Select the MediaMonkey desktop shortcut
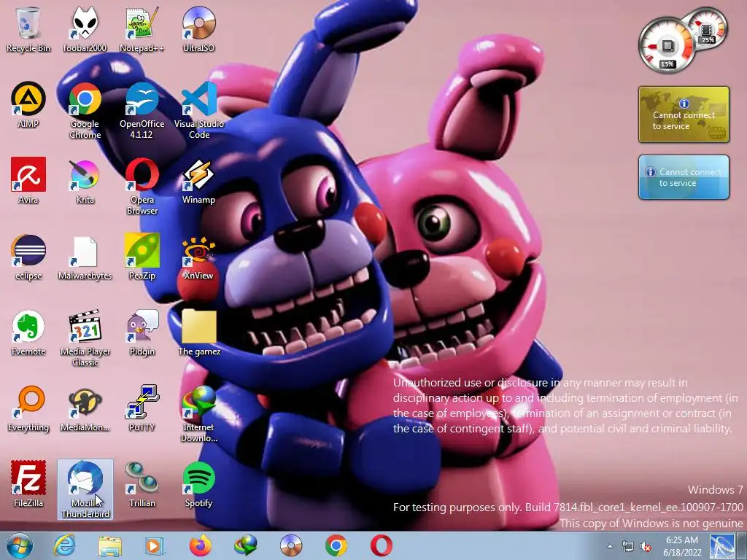The height and width of the screenshot is (560, 747). (x=85, y=408)
